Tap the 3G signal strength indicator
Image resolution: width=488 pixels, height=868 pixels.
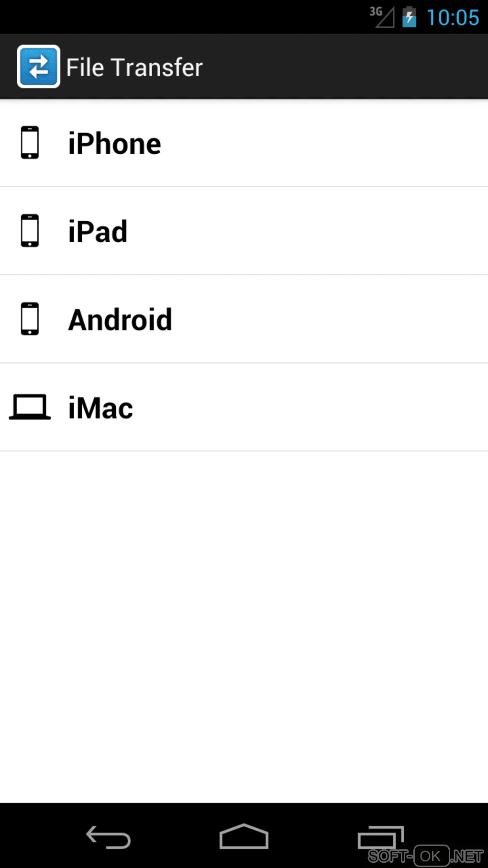[382, 17]
